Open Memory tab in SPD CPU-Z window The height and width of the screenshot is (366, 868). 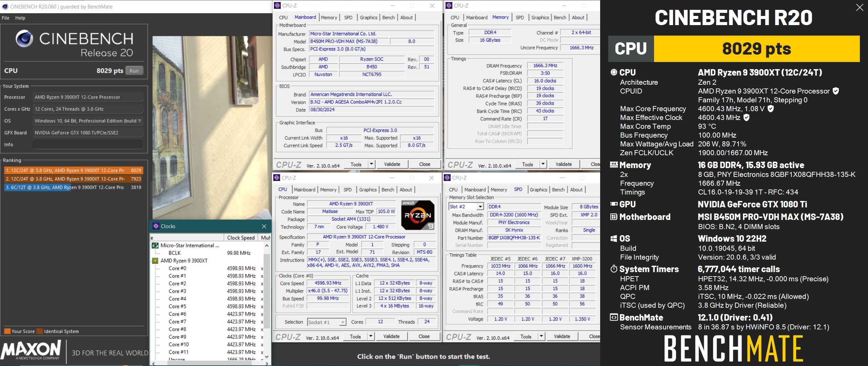click(499, 190)
